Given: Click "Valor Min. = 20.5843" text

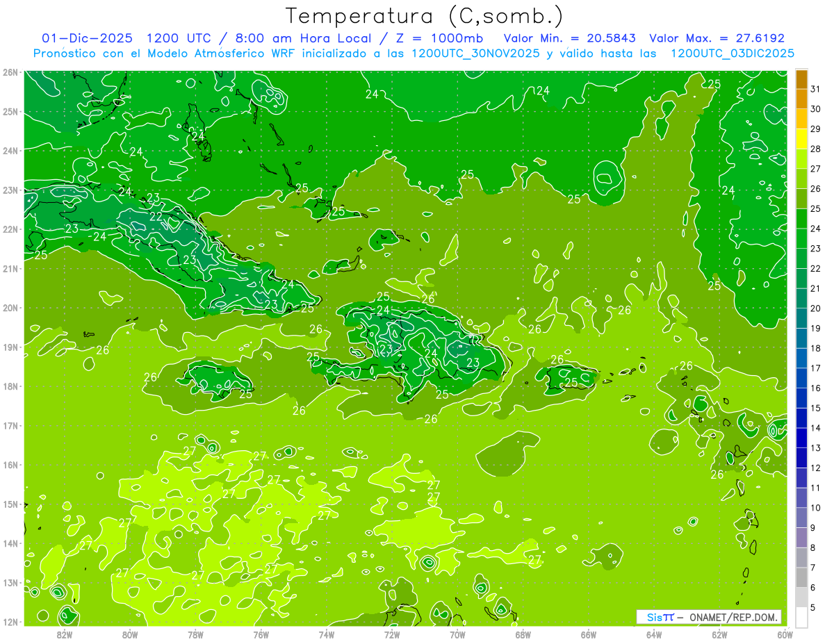Looking at the screenshot, I should [x=570, y=39].
